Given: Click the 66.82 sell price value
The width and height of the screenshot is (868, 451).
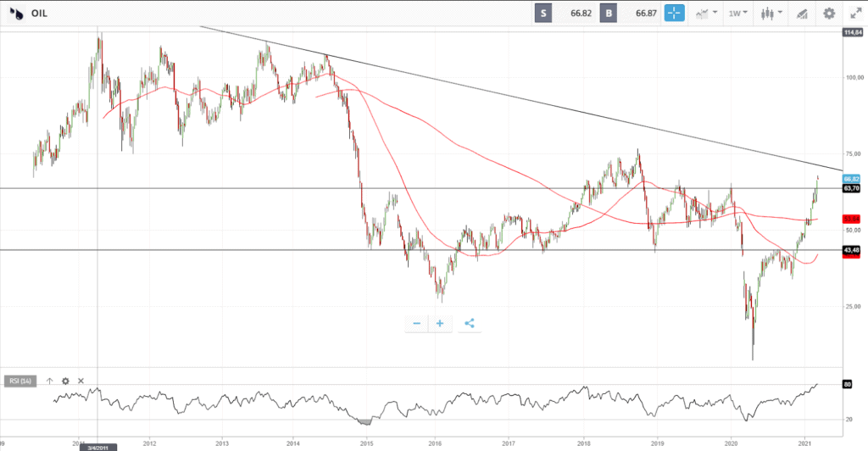Looking at the screenshot, I should coord(581,14).
